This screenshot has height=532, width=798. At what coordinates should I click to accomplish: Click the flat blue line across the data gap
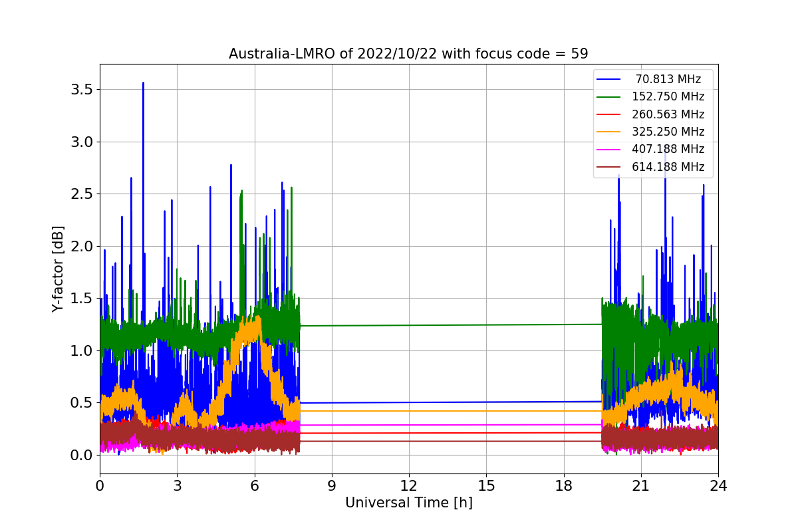click(451, 402)
